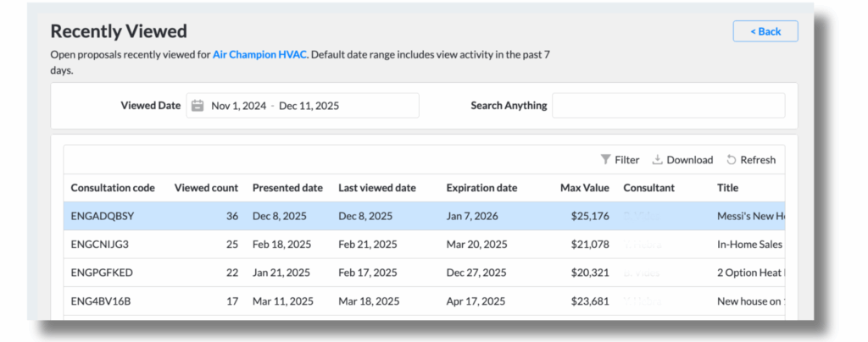Viewport: 868px width, 342px height.
Task: Sort by Last viewed date column
Action: click(x=376, y=188)
